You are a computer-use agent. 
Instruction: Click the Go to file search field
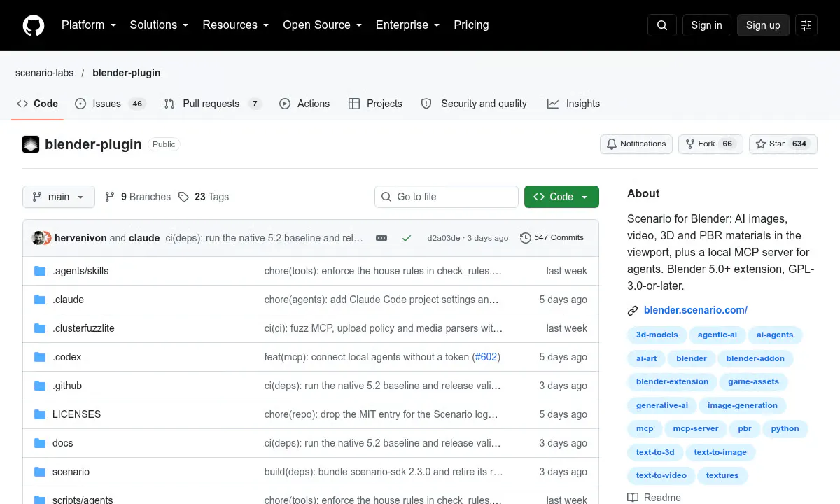(x=447, y=197)
